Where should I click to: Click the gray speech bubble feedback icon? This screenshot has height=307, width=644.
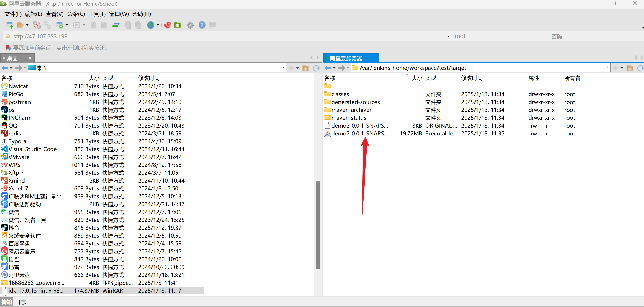coord(212,25)
